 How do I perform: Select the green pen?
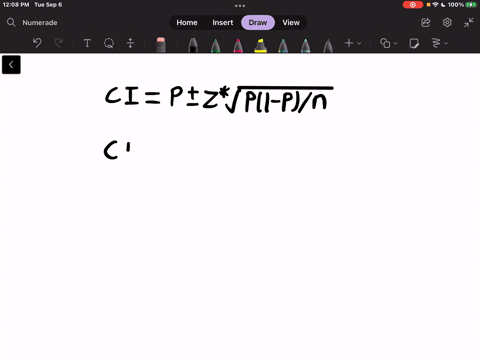coord(216,45)
